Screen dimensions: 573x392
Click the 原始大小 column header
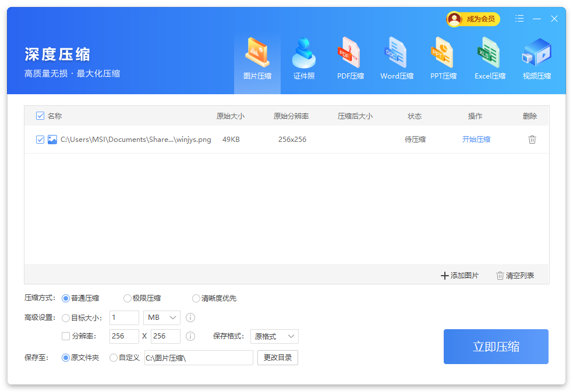pos(231,116)
